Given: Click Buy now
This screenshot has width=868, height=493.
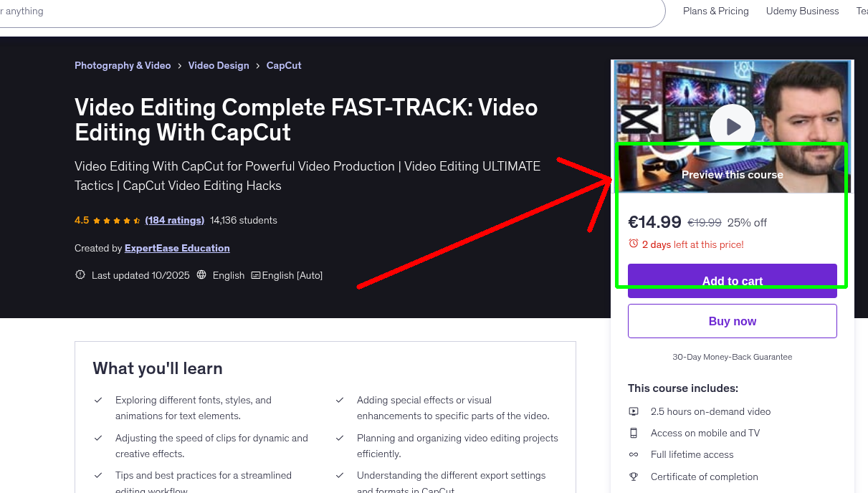Looking at the screenshot, I should click(x=732, y=320).
